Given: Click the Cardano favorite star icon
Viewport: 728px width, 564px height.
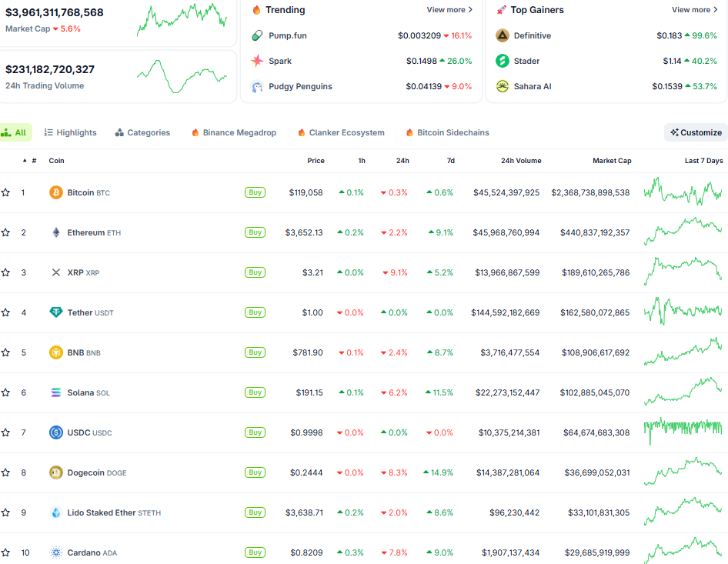Looking at the screenshot, I should [5, 552].
